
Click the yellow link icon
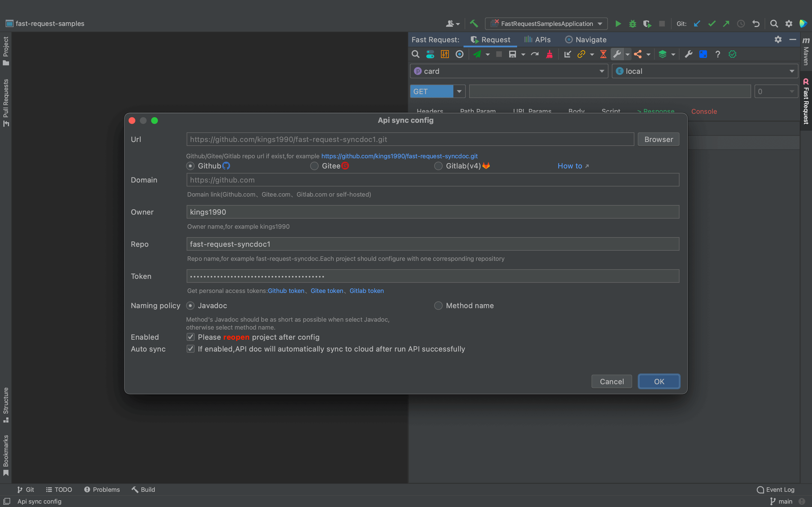click(x=581, y=54)
